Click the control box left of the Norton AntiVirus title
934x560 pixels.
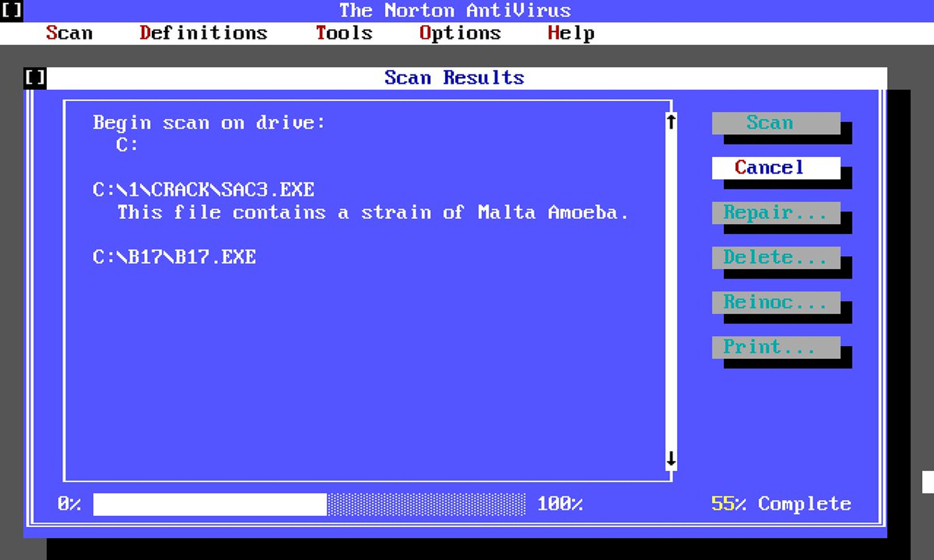(x=11, y=10)
